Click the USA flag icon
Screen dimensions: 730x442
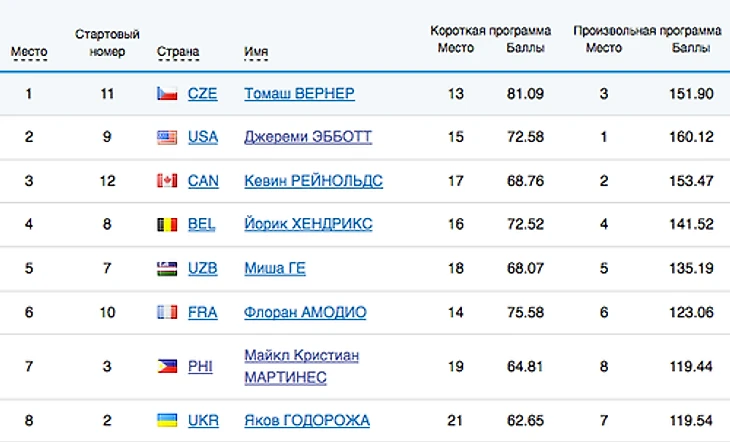click(167, 137)
